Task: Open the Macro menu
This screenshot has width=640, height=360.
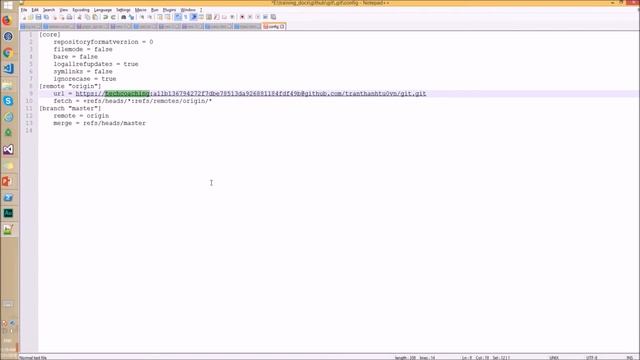Action: 140,10
